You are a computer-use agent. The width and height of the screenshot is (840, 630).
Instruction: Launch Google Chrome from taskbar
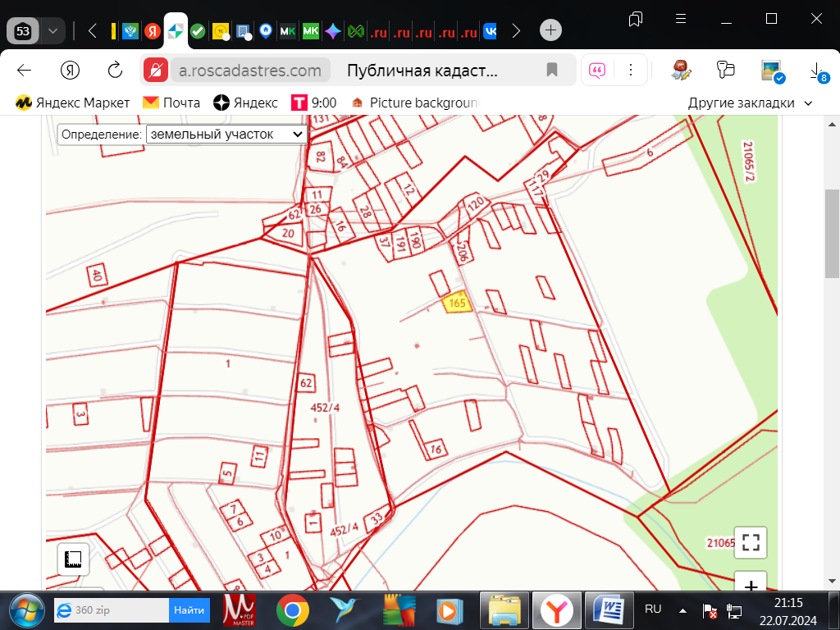(x=292, y=610)
